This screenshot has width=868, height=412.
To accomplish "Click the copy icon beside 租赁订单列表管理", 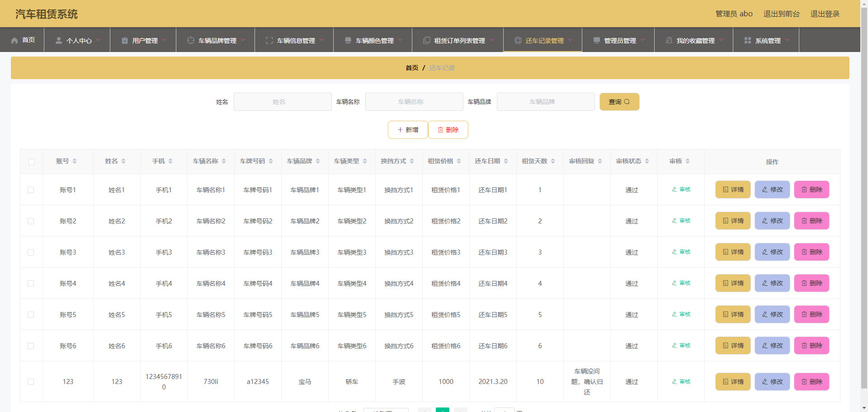I will click(427, 40).
